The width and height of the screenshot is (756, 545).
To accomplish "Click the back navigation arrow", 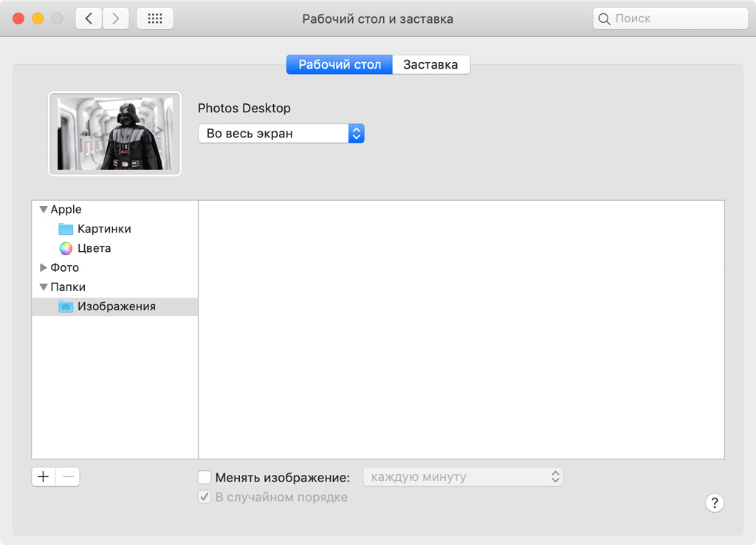I will click(x=89, y=18).
